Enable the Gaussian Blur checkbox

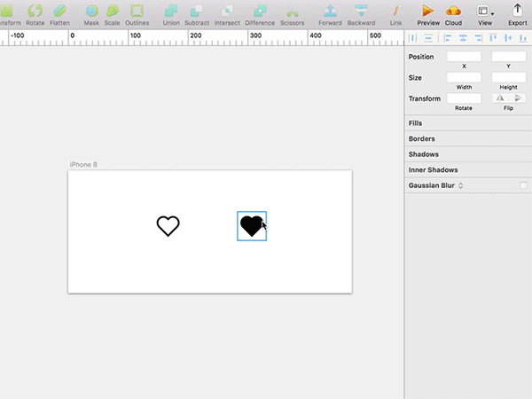click(x=523, y=185)
